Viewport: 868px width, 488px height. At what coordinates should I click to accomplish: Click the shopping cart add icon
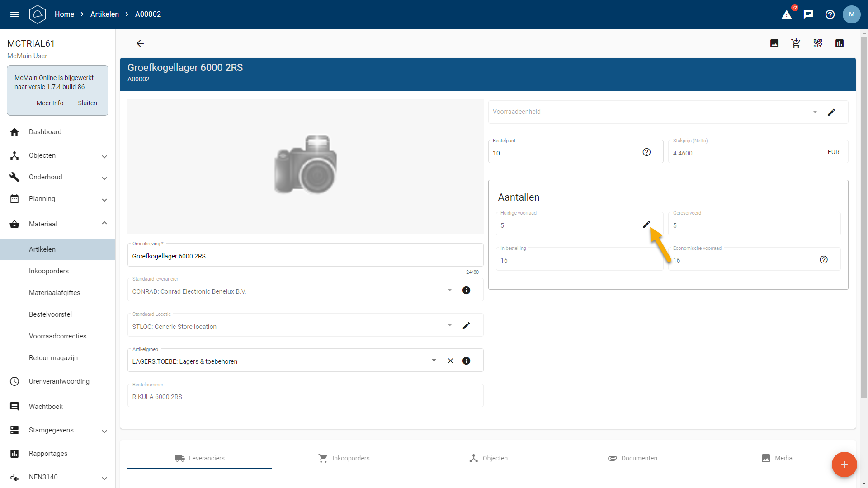point(796,43)
